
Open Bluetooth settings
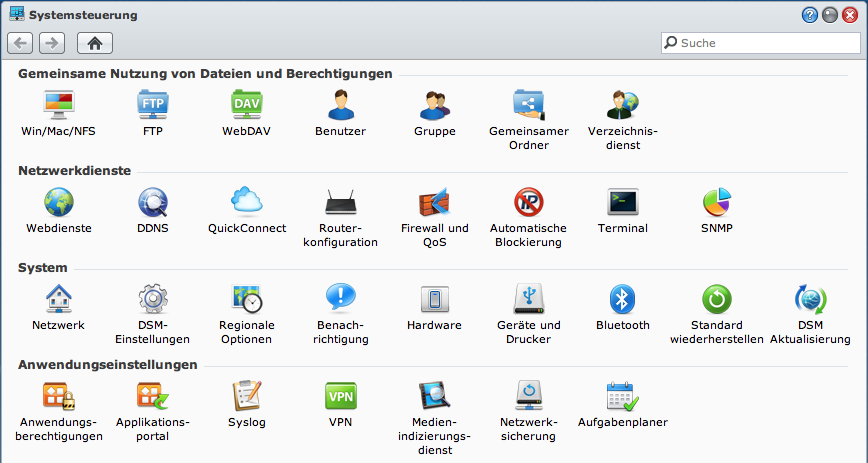click(x=623, y=299)
